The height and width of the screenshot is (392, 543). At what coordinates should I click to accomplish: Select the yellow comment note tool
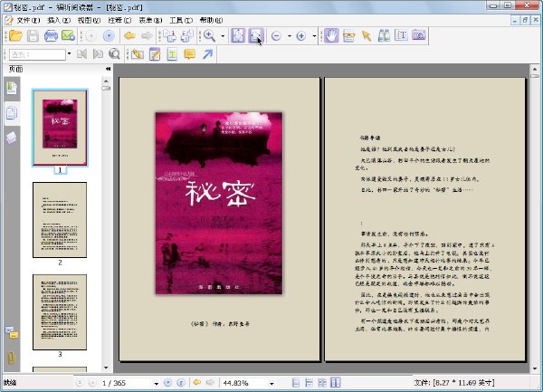pyautogui.click(x=190, y=54)
